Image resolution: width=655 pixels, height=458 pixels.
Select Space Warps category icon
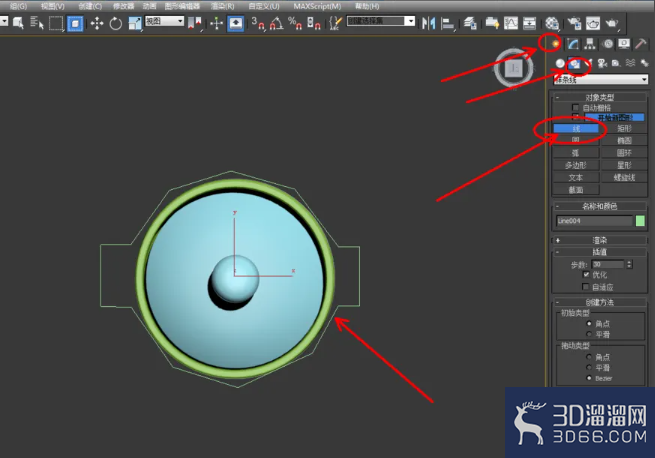630,64
